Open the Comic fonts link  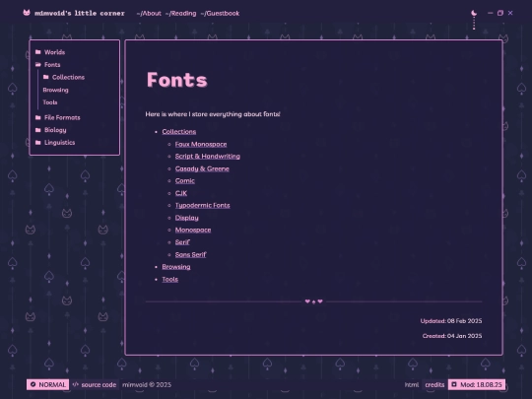pos(185,181)
